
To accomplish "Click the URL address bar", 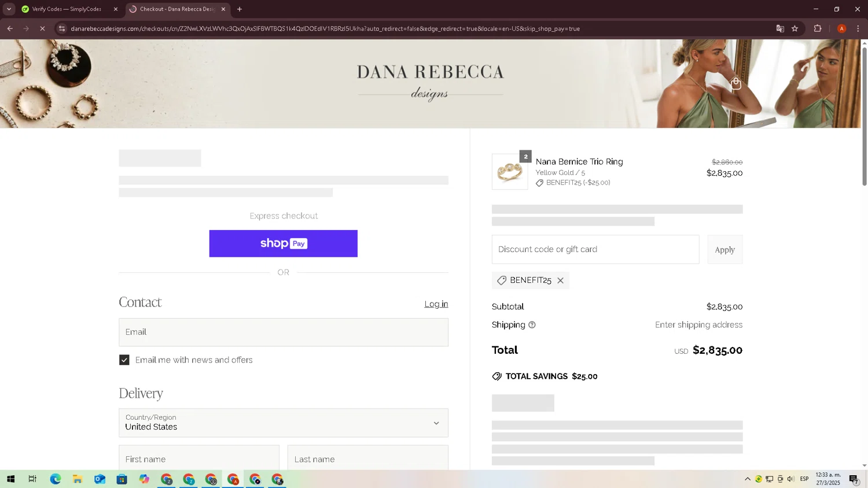I will click(325, 28).
